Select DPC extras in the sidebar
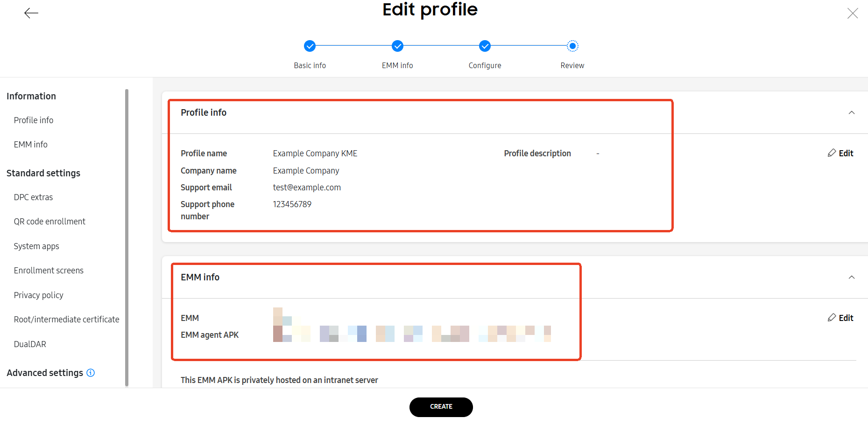Viewport: 868px width, 425px height. coord(33,197)
